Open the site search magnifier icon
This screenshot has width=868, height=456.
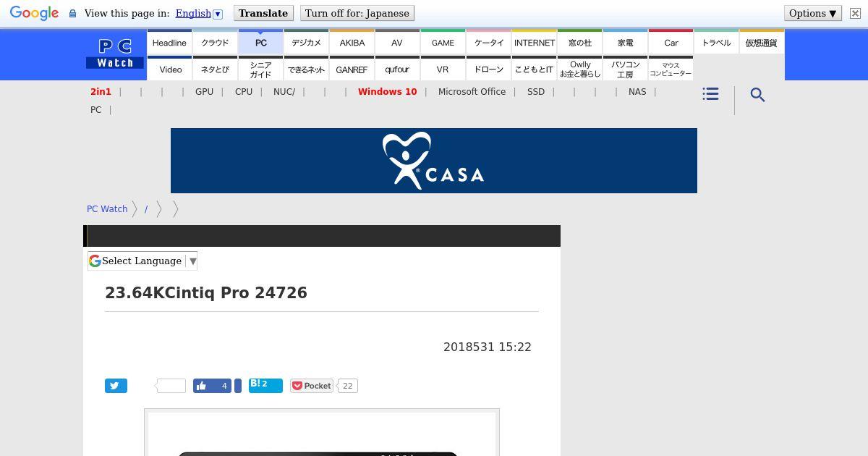click(757, 95)
